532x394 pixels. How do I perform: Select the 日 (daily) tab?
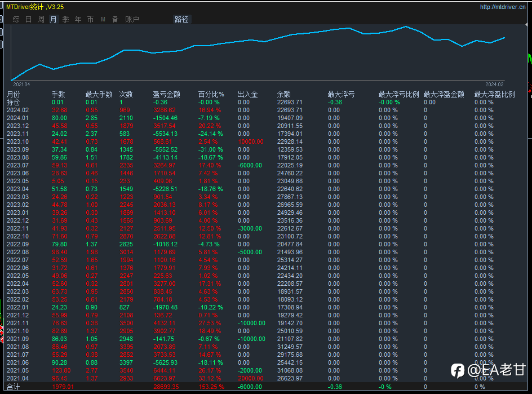pos(28,19)
